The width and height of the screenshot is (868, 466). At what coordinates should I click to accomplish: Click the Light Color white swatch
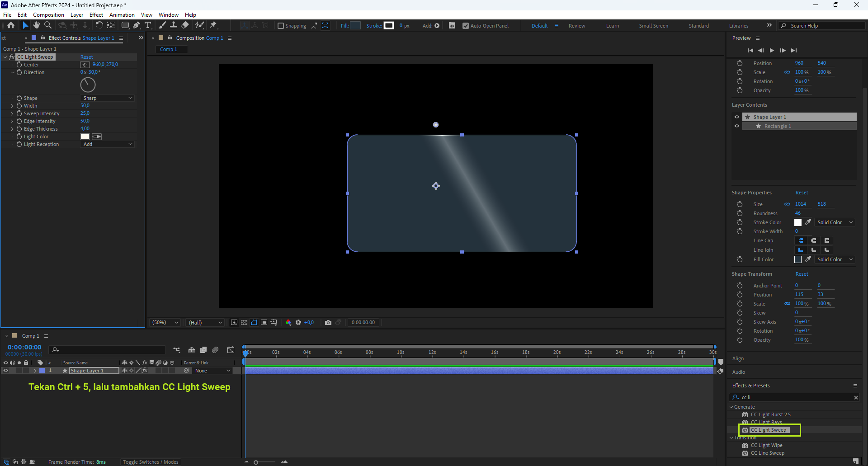[85, 137]
